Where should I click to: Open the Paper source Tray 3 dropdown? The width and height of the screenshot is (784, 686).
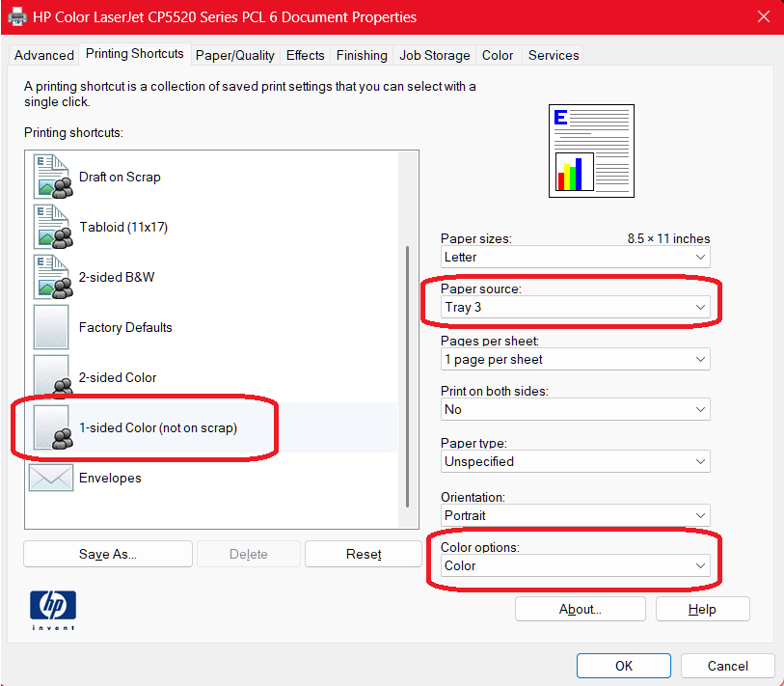coord(575,307)
